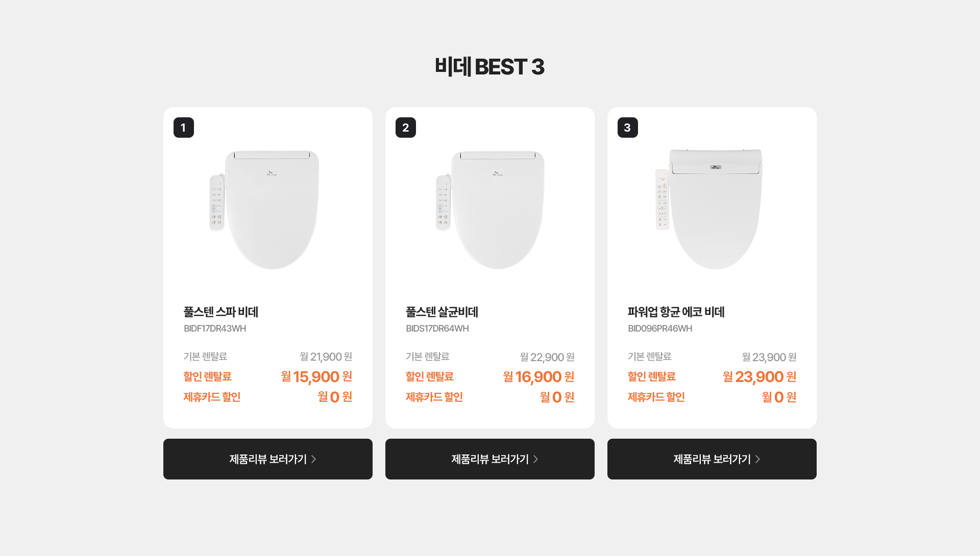View product reviews for 풀스텐 스파 비데
980x556 pixels.
tap(268, 459)
